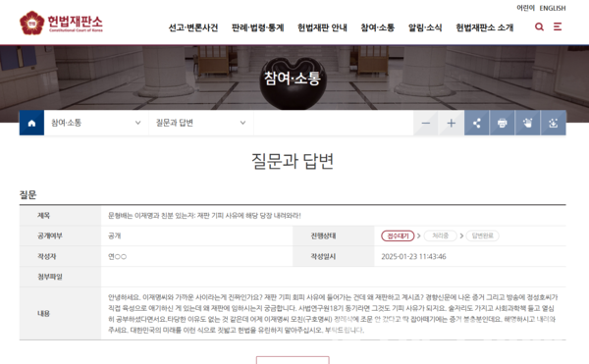
Task: Go to home via breadcrumb house icon
Action: coord(31,123)
